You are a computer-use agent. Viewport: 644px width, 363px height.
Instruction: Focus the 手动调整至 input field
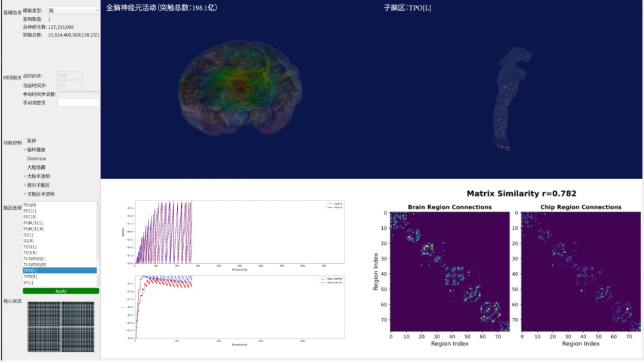(78, 103)
